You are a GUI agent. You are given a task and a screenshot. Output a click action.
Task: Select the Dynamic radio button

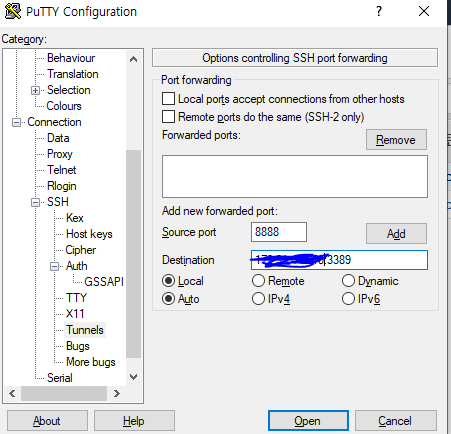(348, 281)
